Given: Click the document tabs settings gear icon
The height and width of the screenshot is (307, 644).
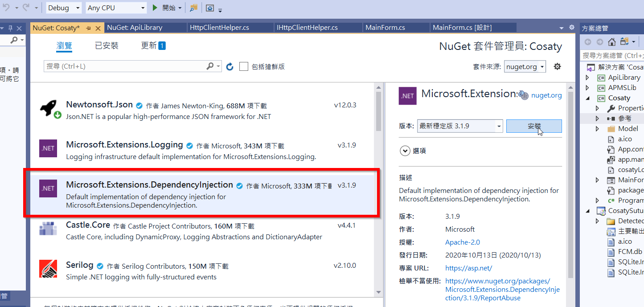Looking at the screenshot, I should [x=572, y=28].
